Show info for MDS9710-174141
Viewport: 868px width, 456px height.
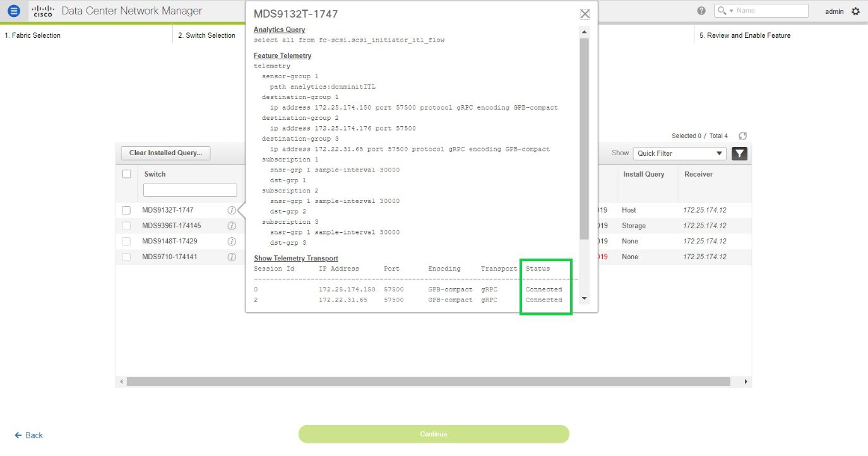(x=232, y=257)
